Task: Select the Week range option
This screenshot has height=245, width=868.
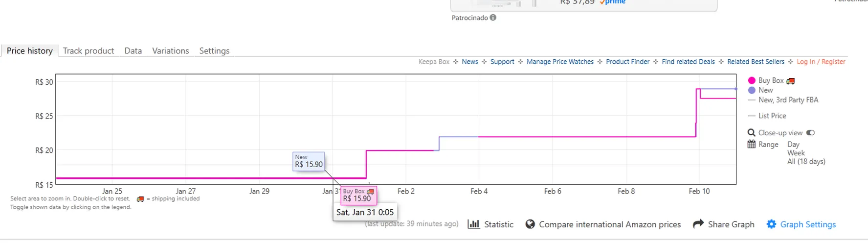Action: [x=796, y=153]
